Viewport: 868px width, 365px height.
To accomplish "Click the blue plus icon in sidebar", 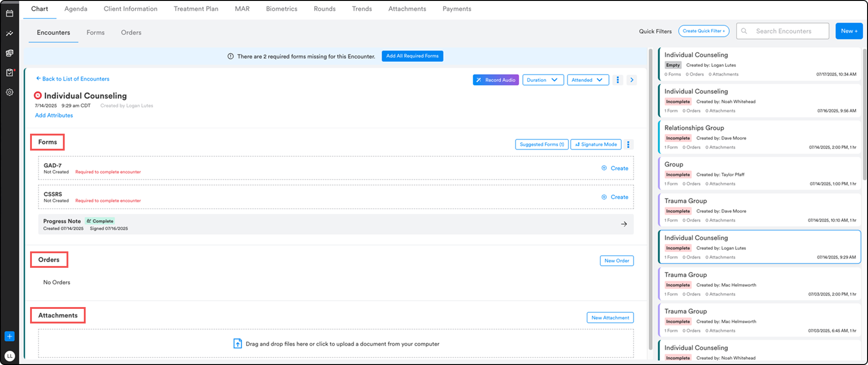I will point(10,336).
